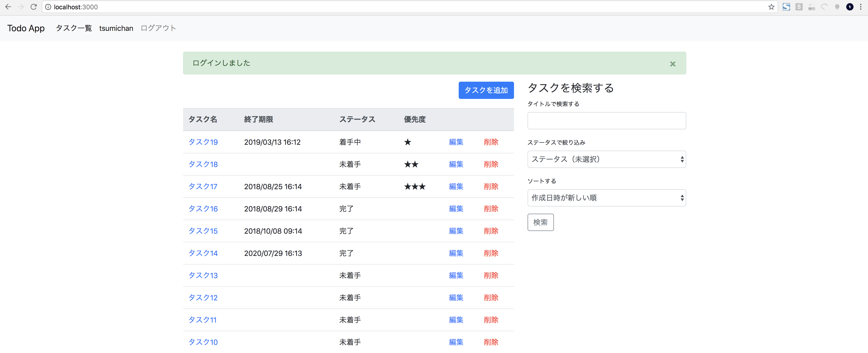Click the date 2019/03/13 16:12

[272, 142]
